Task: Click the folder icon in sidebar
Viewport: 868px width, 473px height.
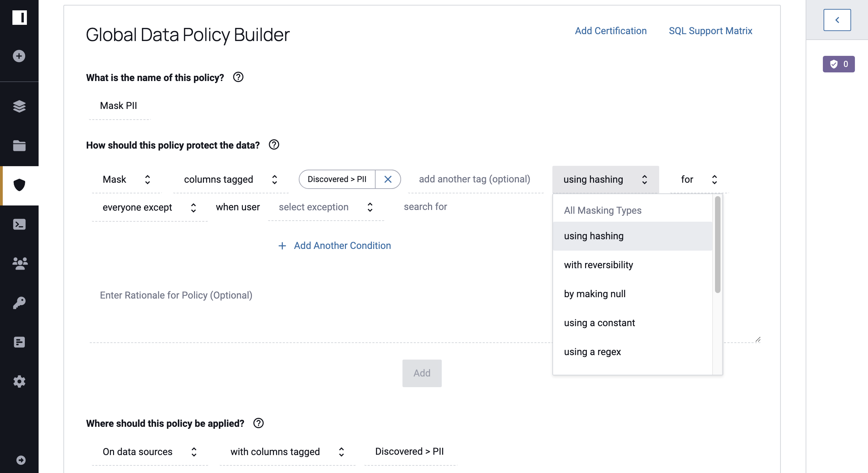Action: 19,145
